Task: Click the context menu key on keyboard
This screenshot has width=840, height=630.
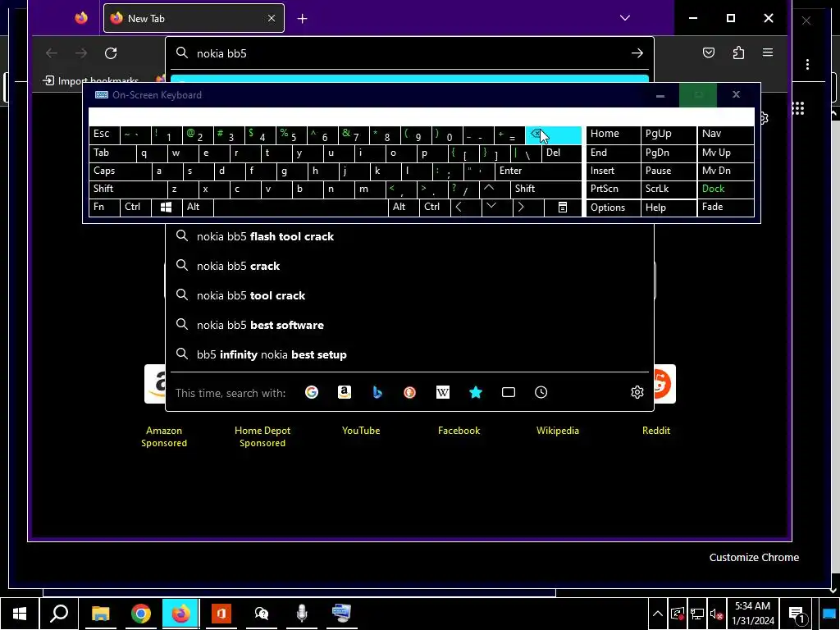Action: 563,208
